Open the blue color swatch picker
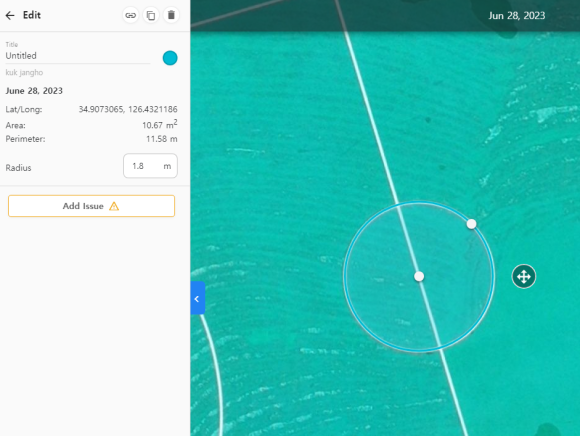Screen dimensions: 580x436 170,58
